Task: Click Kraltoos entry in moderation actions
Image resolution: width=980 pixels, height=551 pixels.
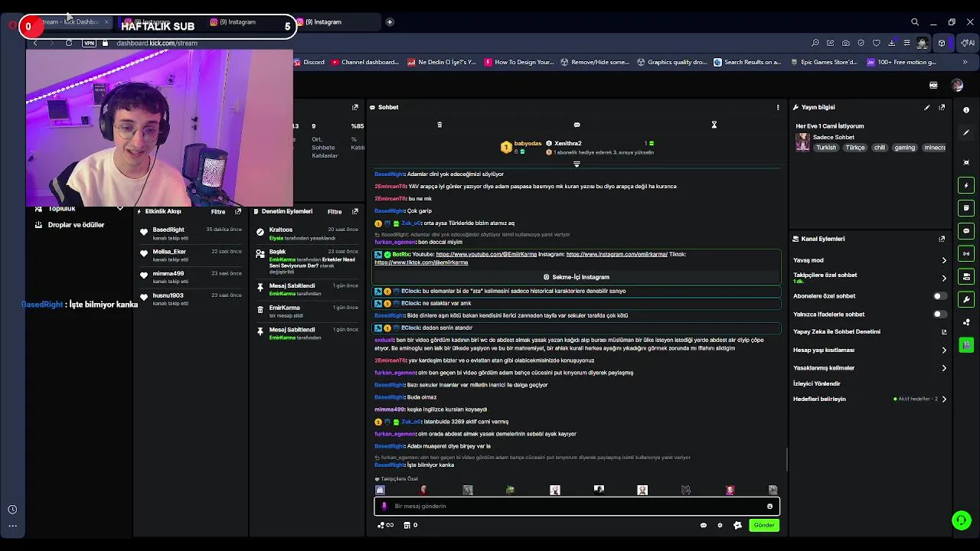Action: click(x=307, y=233)
